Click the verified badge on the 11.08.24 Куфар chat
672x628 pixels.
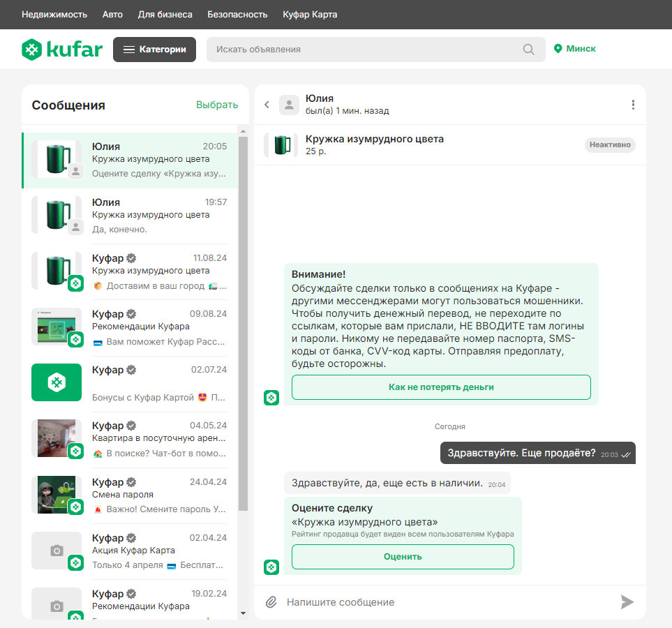132,258
